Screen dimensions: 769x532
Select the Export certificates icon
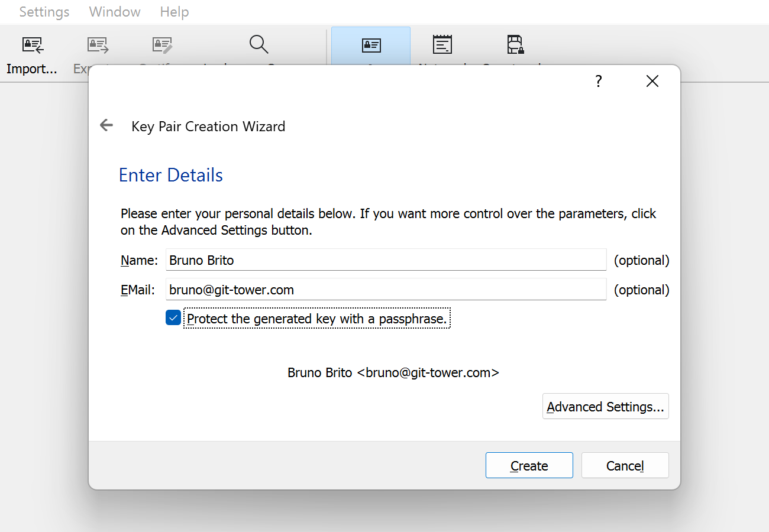(97, 45)
